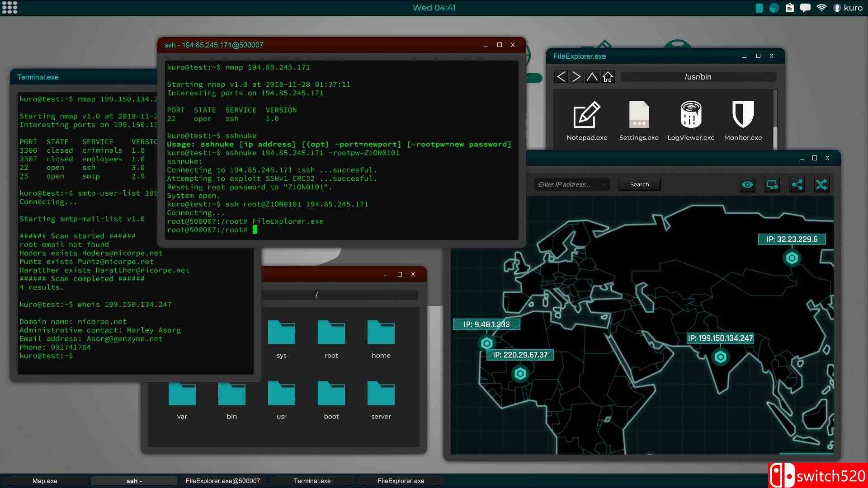The height and width of the screenshot is (488, 868).
Task: Click the shuffle arrows icon in Map
Action: [821, 184]
